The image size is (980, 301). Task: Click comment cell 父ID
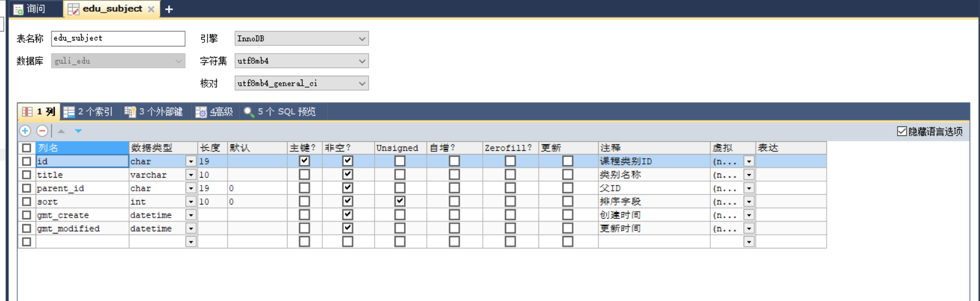pyautogui.click(x=654, y=188)
